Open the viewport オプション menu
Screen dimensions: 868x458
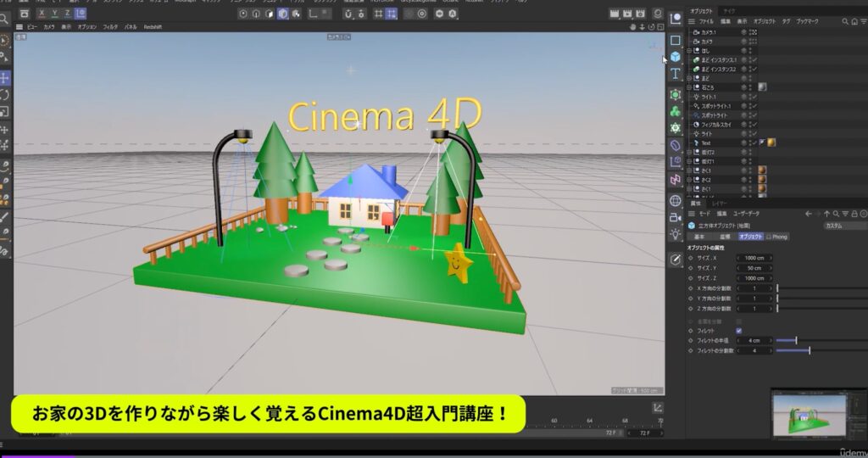point(87,26)
